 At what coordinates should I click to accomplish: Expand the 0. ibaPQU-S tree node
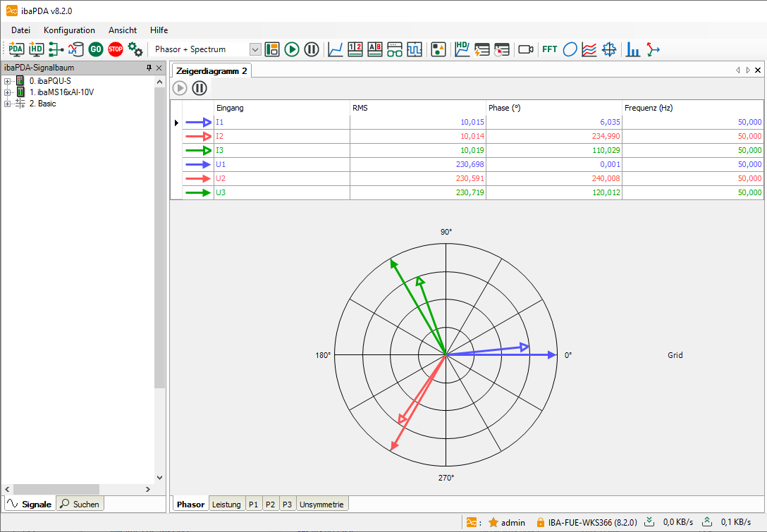coord(8,81)
